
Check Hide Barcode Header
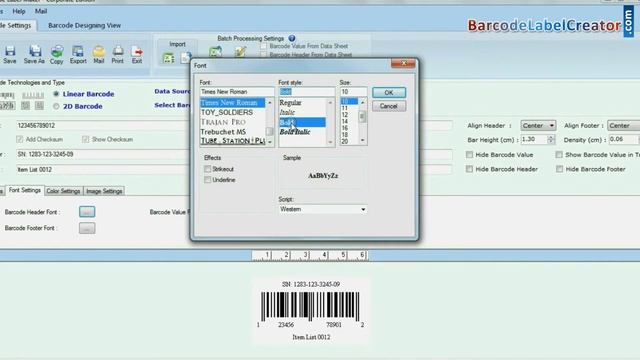click(x=469, y=169)
